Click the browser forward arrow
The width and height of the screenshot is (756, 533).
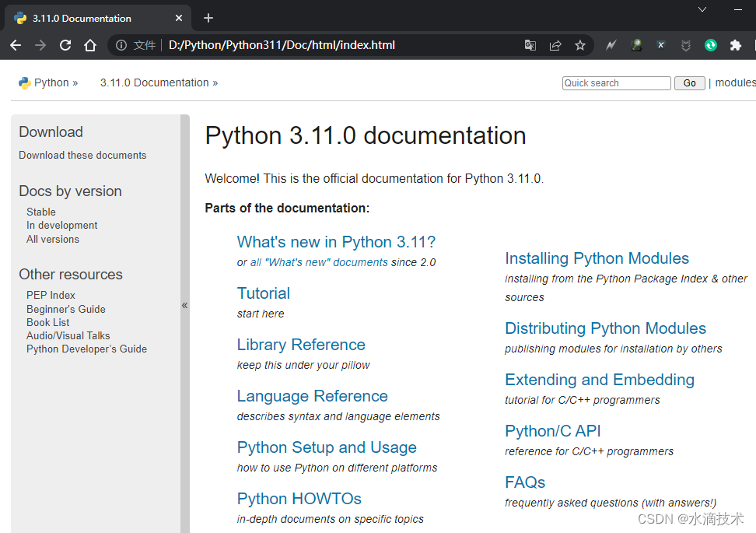40,45
